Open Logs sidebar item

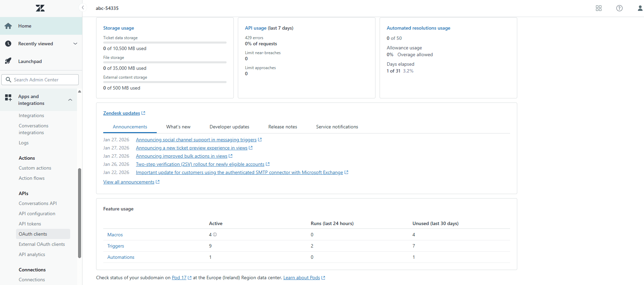[24, 143]
